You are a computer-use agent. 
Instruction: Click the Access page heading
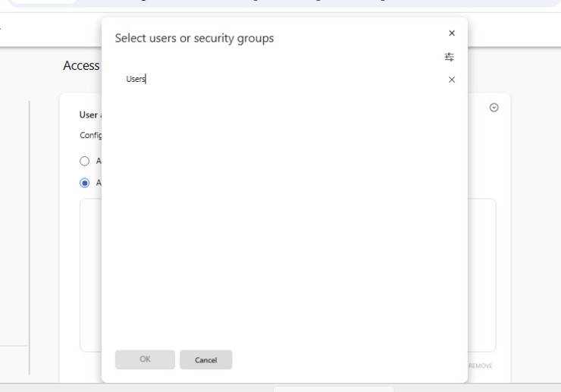[x=82, y=65]
